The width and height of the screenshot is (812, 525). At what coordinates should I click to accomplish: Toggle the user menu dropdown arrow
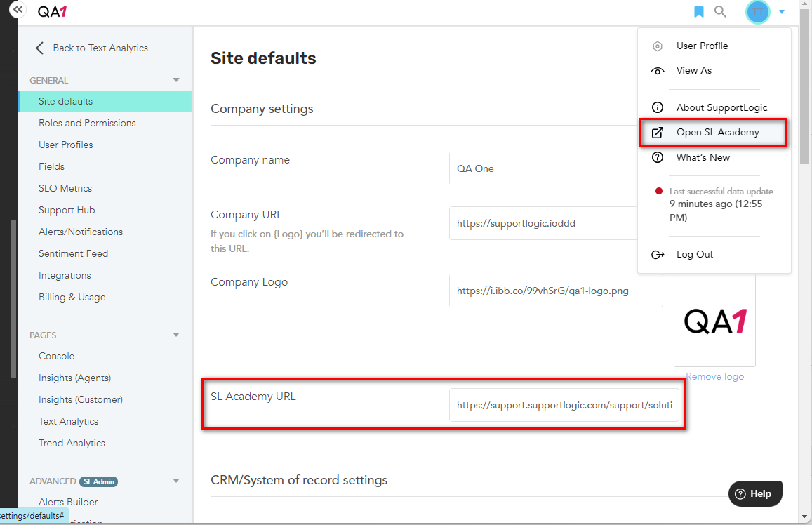click(781, 11)
